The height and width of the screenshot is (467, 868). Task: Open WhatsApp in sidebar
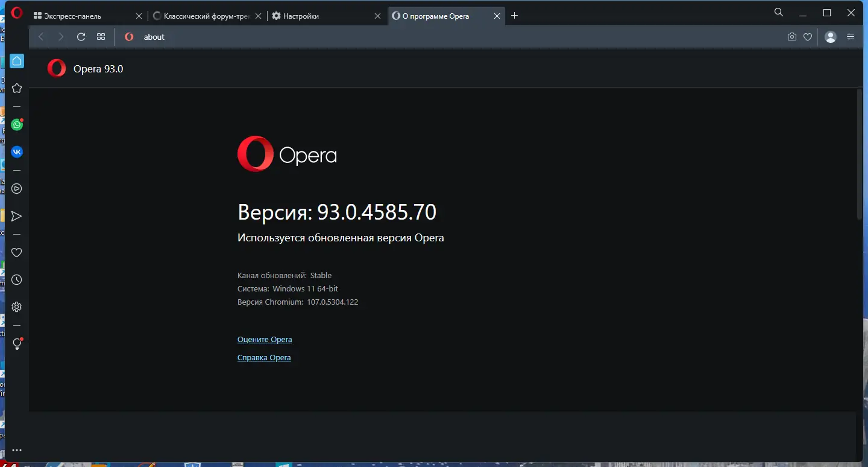pos(17,124)
